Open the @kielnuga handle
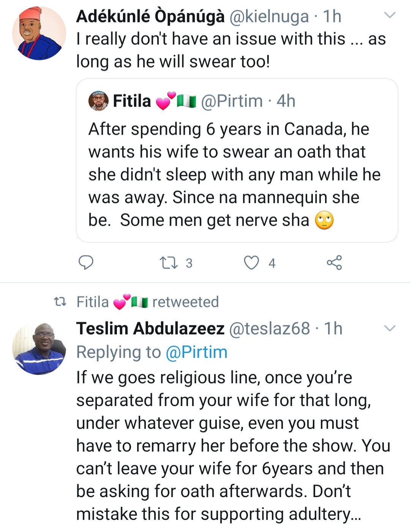The height and width of the screenshot is (532, 410). pos(269,17)
